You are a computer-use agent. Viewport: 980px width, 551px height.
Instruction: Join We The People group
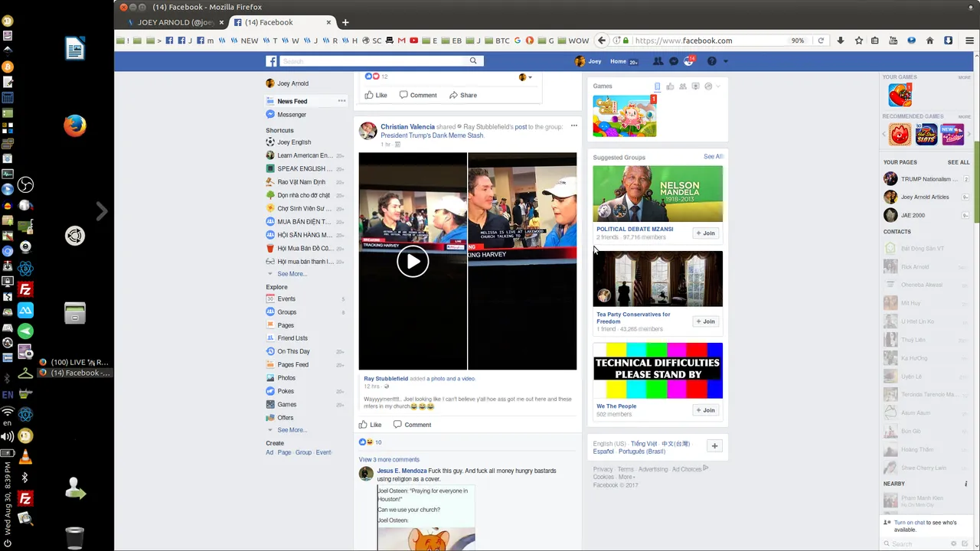point(706,410)
